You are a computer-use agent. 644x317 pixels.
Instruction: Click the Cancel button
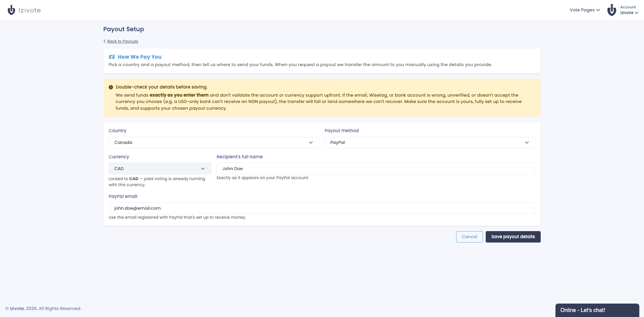[x=469, y=237]
